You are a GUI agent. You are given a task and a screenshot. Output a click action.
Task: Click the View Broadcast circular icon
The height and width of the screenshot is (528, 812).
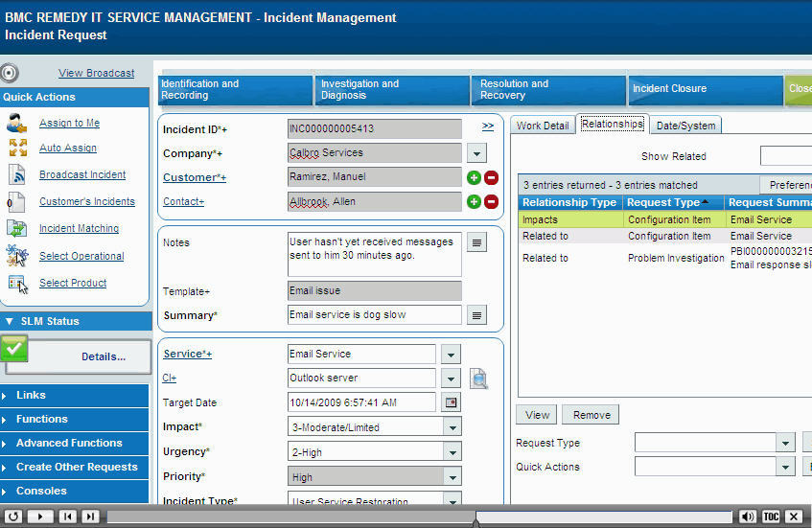click(x=10, y=73)
